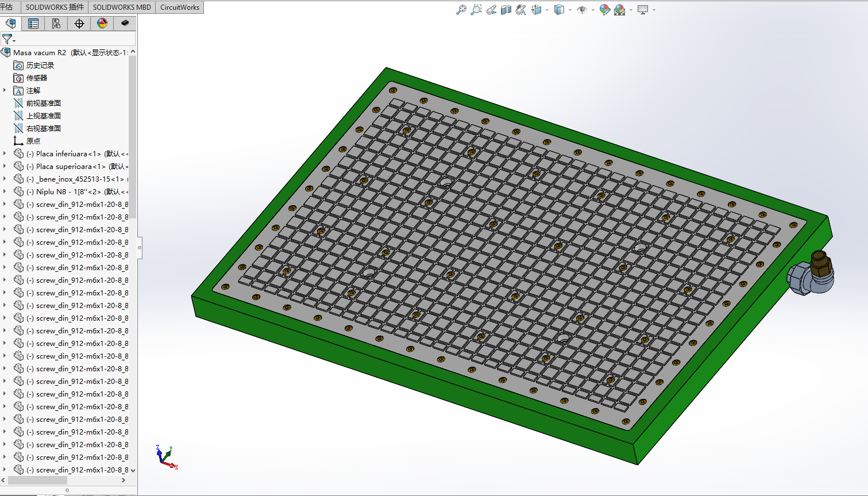This screenshot has height=496, width=868.
Task: Open the CircuitWorks ribbon tab
Action: [x=180, y=7]
